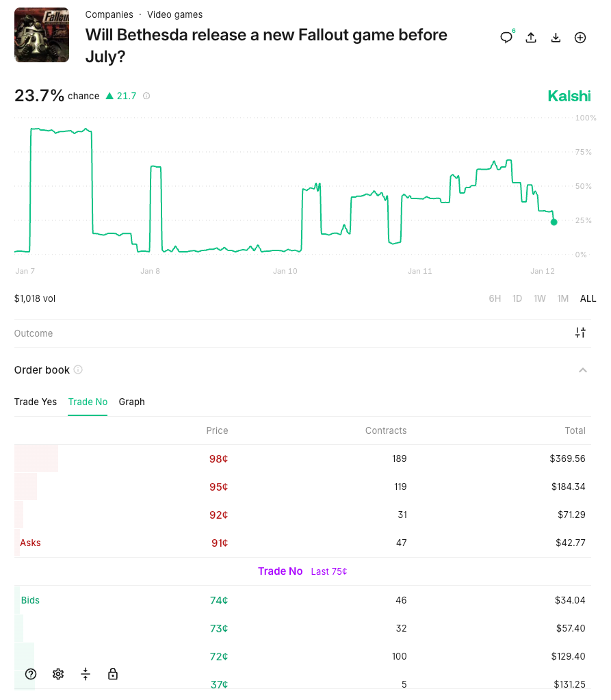Open the help menu
Viewport: 611px width, 700px height.
click(31, 674)
